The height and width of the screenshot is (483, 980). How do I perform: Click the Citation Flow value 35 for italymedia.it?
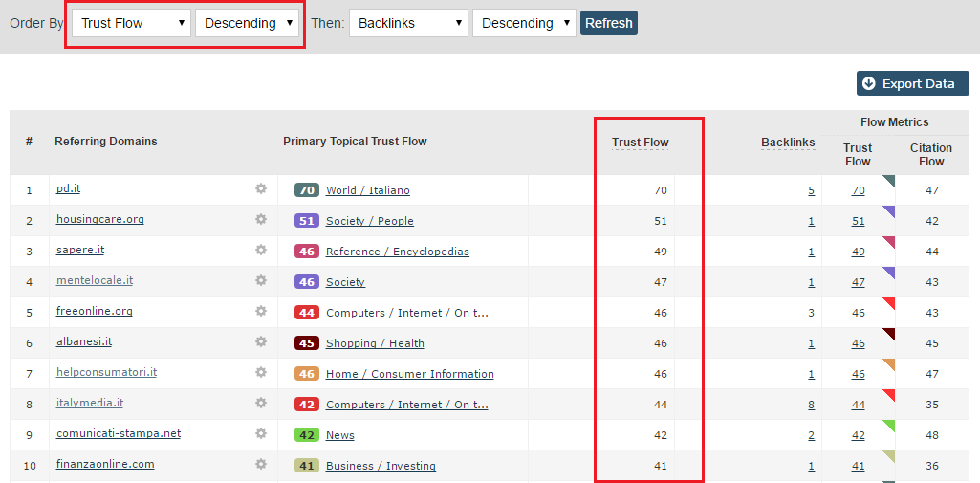pyautogui.click(x=932, y=405)
